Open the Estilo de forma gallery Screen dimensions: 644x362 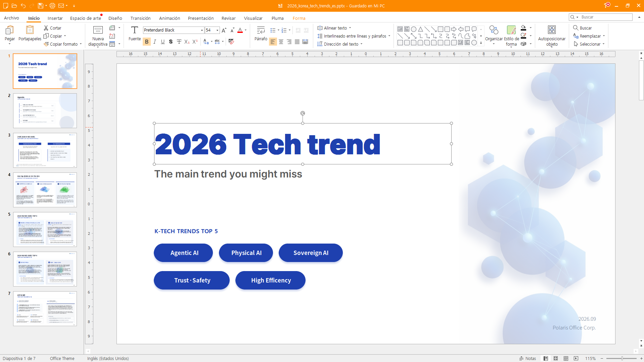click(x=511, y=36)
